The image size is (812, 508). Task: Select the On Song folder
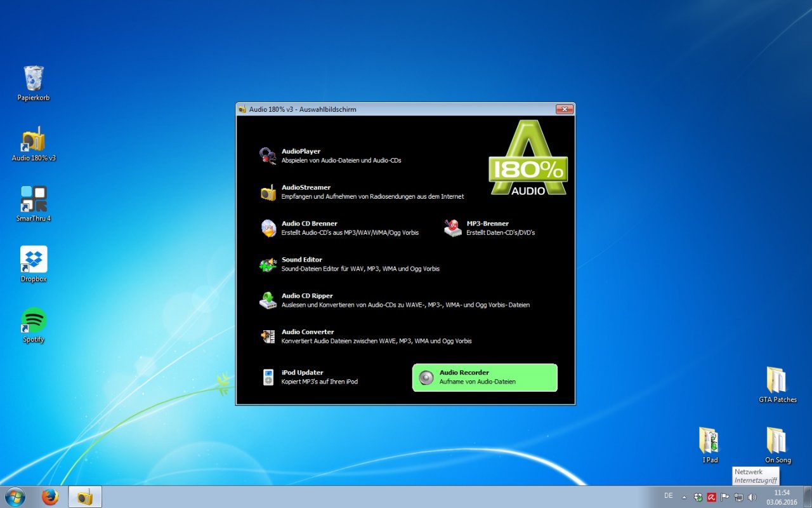[778, 445]
